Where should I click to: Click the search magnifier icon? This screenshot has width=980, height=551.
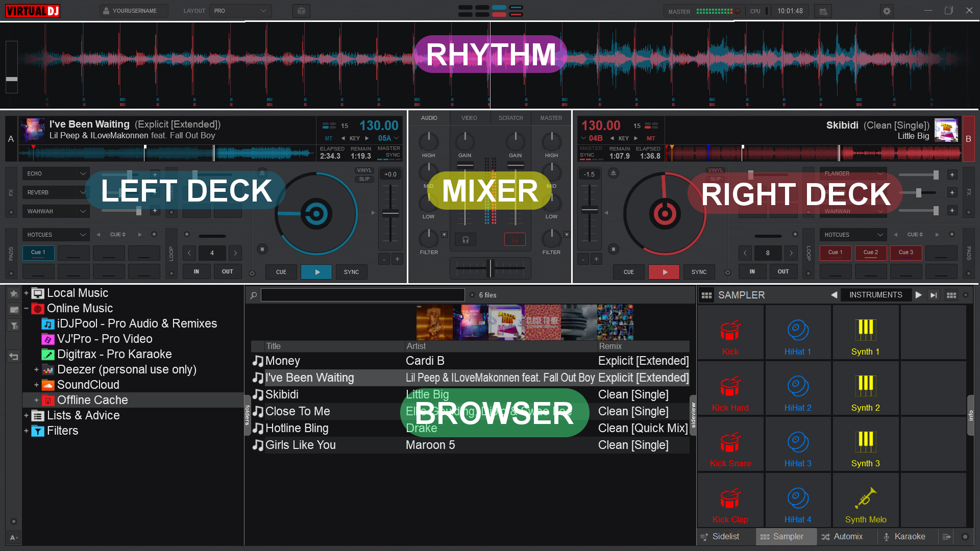253,295
